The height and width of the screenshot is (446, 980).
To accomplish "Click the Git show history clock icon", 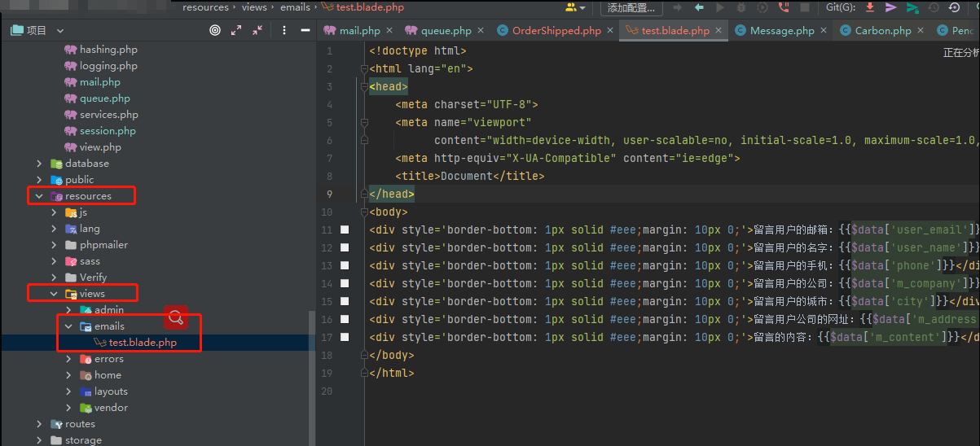I will (934, 7).
